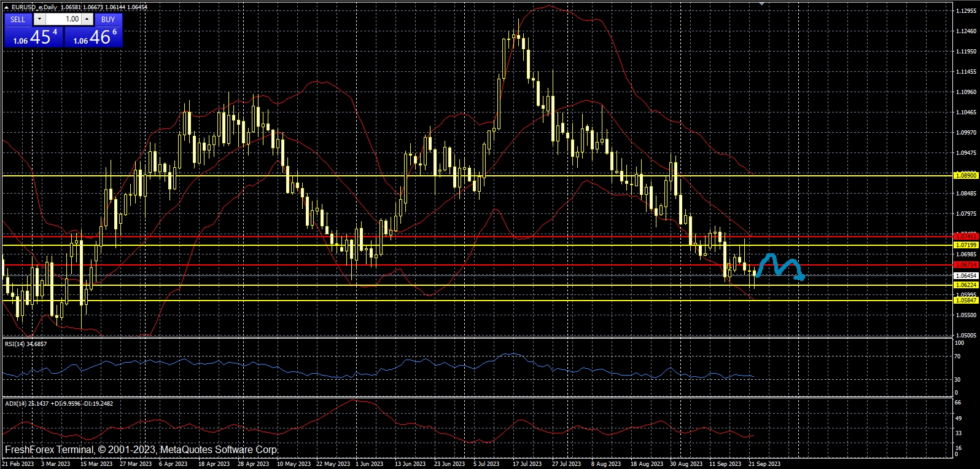
Task: Click the 17 Jul 2023 date label
Action: (527, 464)
